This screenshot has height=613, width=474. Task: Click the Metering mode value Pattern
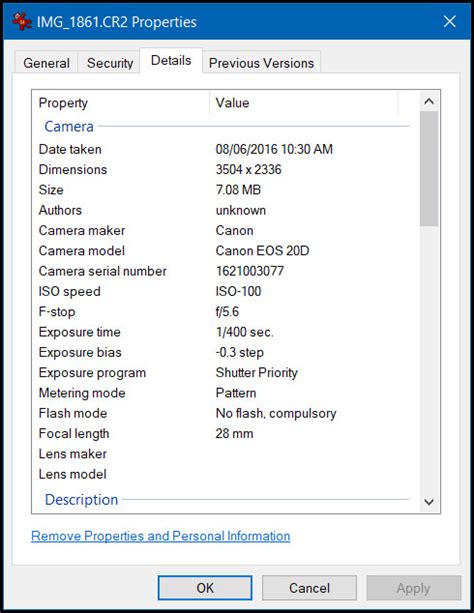click(x=236, y=393)
